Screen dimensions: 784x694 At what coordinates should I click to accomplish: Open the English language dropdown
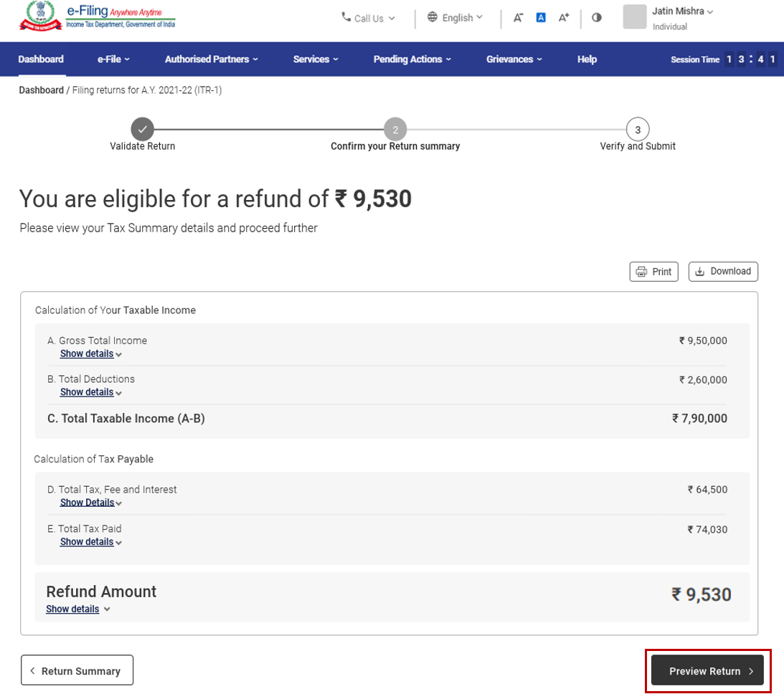[455, 16]
